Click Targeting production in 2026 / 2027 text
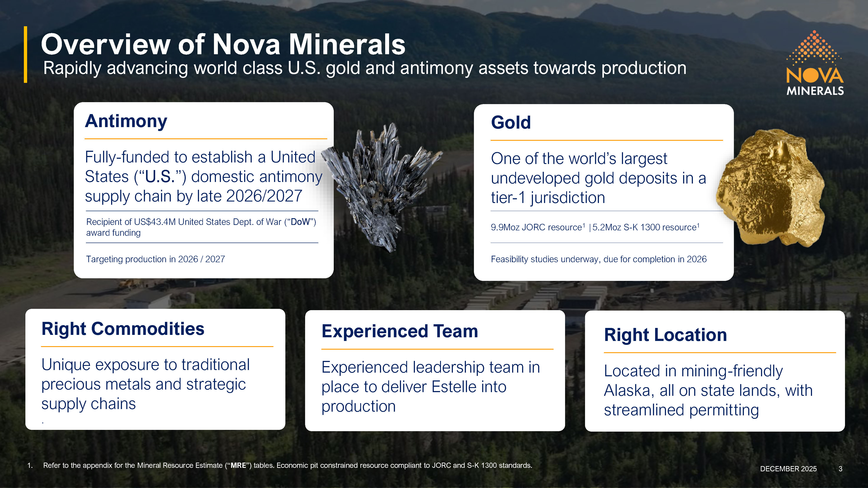The width and height of the screenshot is (868, 488). coord(155,259)
